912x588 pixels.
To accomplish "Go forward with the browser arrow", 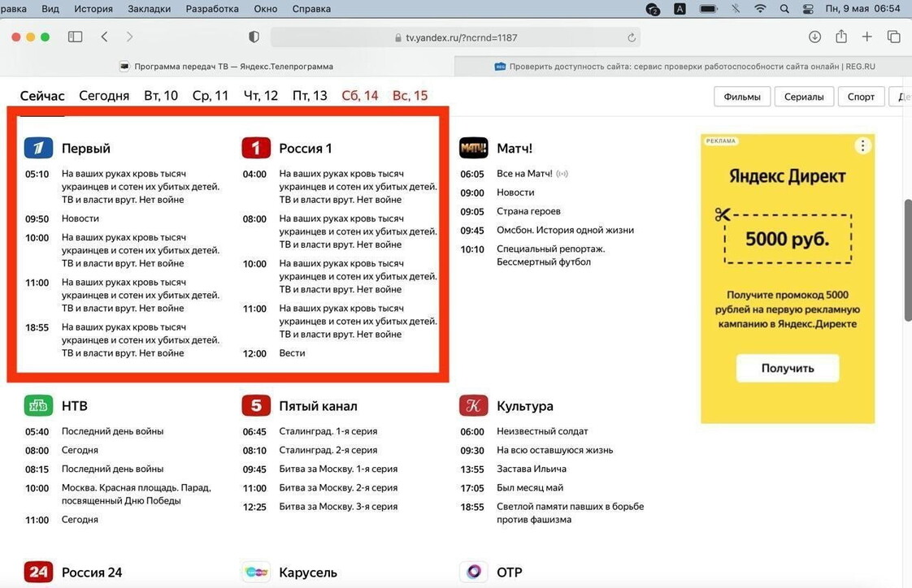I will coord(129,37).
